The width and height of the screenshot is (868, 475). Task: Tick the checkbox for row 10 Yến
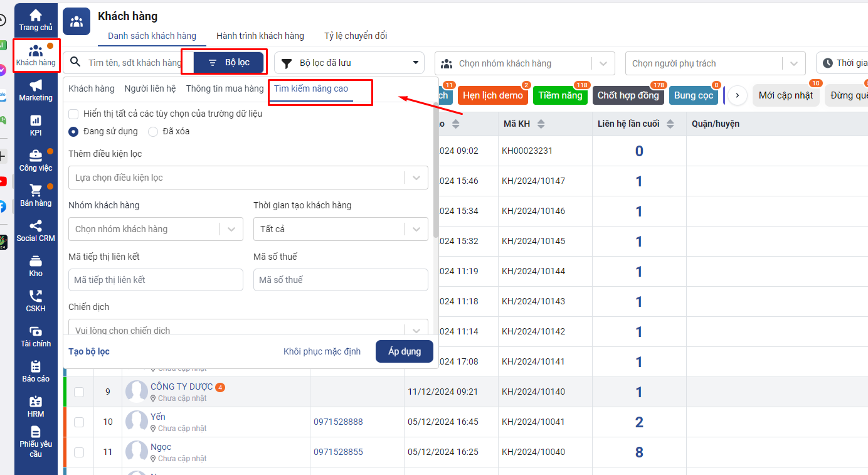pos(79,422)
